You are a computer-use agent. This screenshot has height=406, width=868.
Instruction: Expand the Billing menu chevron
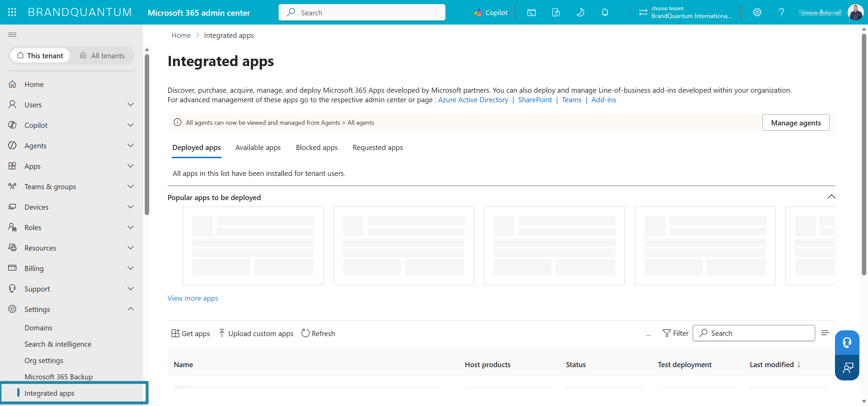click(130, 268)
